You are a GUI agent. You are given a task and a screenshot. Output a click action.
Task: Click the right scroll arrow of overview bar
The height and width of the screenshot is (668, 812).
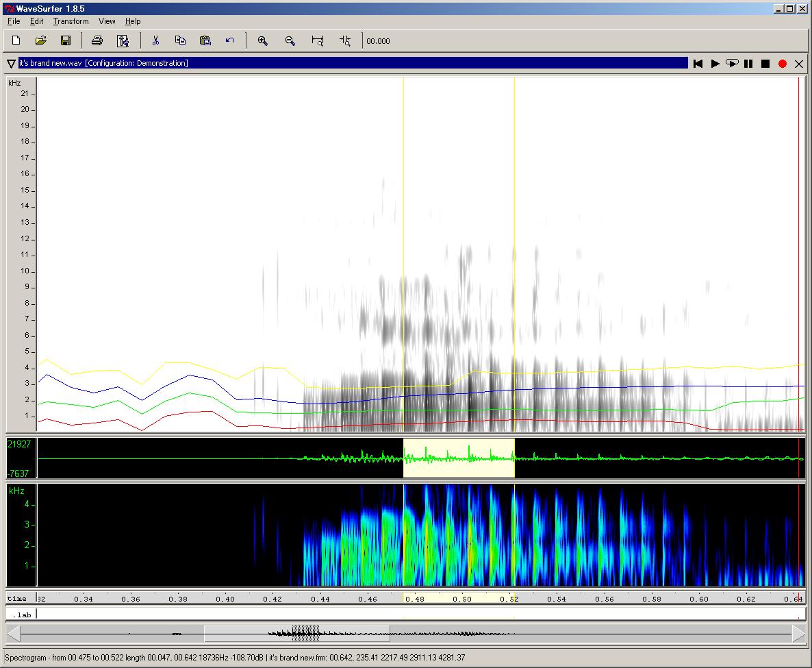(x=798, y=634)
